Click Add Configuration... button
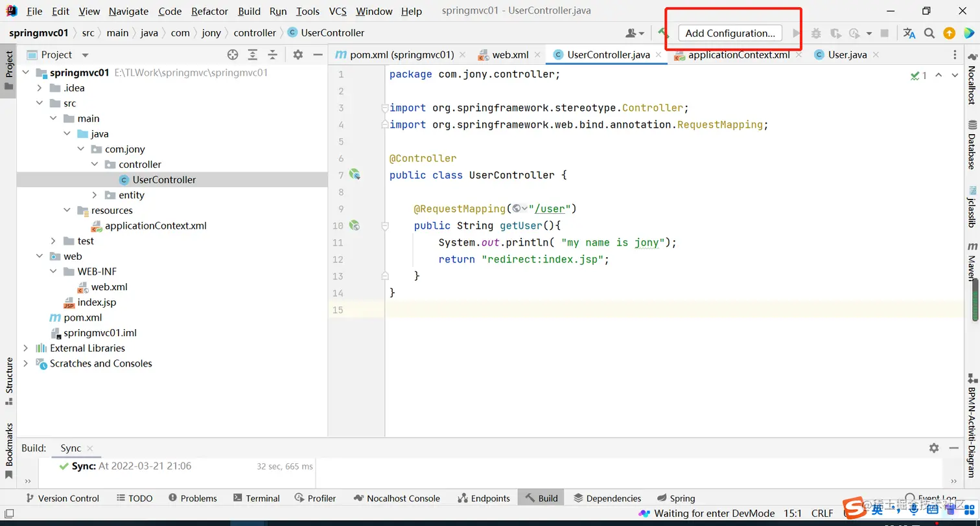 pyautogui.click(x=730, y=33)
